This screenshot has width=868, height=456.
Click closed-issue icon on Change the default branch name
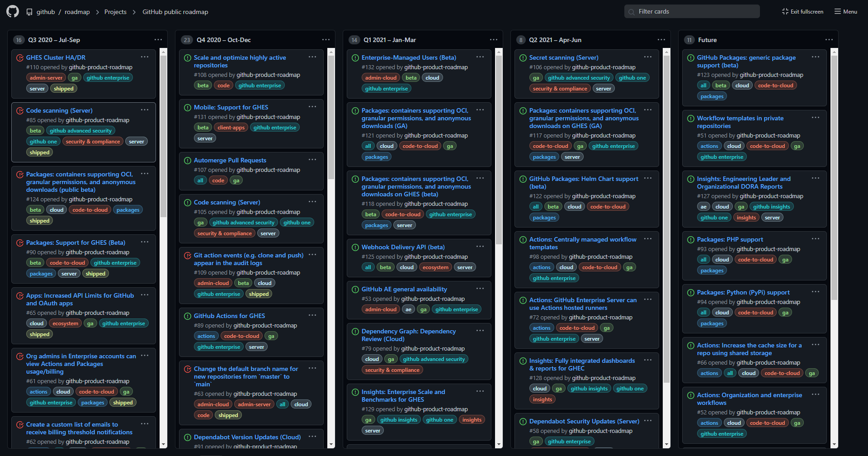188,369
